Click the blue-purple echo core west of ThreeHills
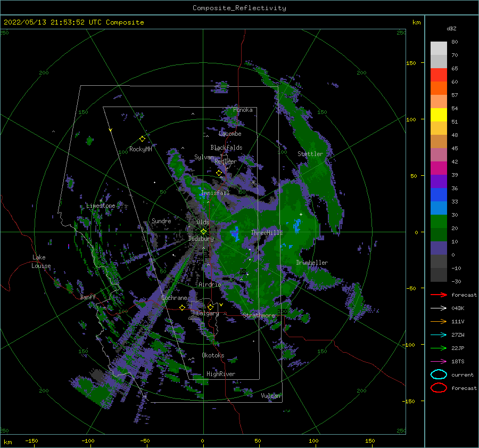Viewport: 479px width, 448px height. pyautogui.click(x=235, y=234)
